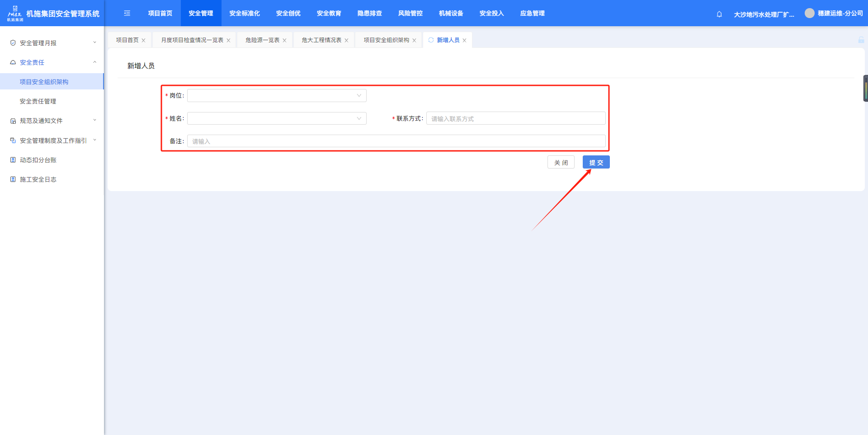Open the 岗位 dropdown
The width and height of the screenshot is (868, 435).
[x=277, y=96]
